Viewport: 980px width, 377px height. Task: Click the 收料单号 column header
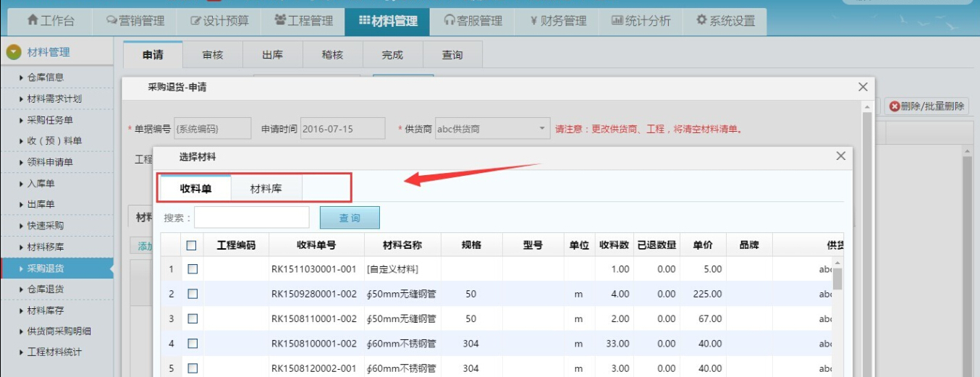pos(316,245)
